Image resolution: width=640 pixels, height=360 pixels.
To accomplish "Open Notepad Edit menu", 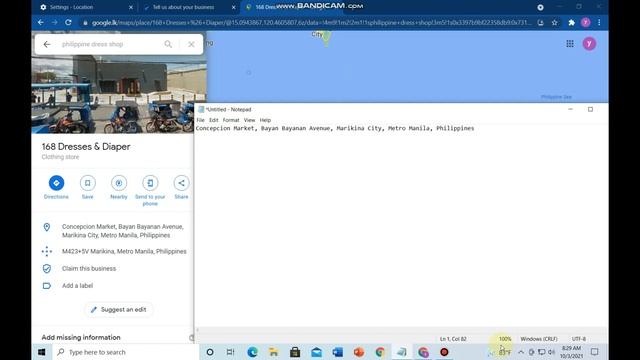I will coord(214,120).
